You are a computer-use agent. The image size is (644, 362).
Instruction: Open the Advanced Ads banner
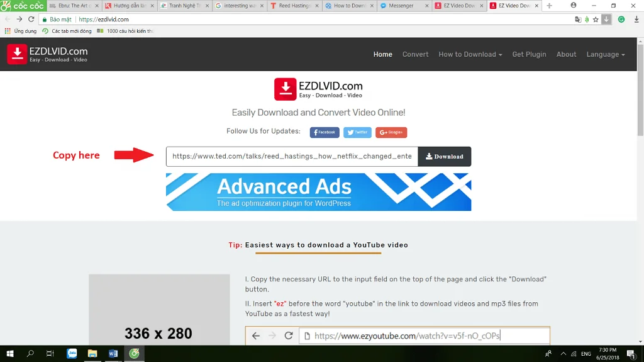[318, 191]
